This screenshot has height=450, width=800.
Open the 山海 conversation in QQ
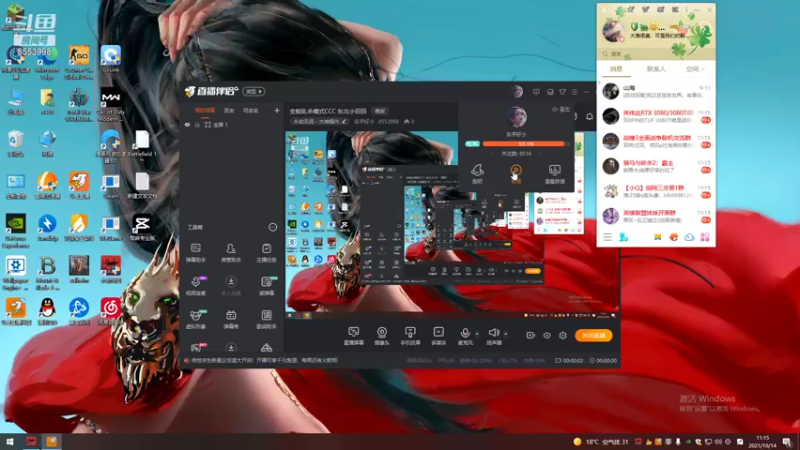click(x=656, y=91)
